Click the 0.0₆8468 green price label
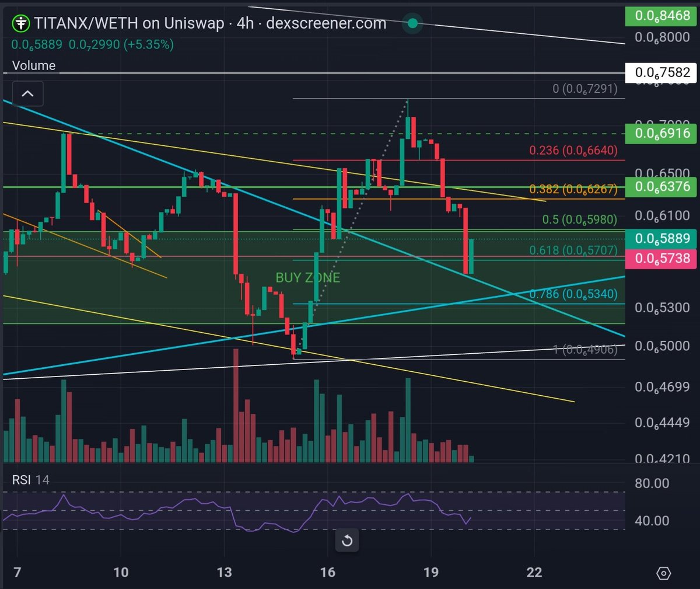700x589 pixels. [x=661, y=16]
